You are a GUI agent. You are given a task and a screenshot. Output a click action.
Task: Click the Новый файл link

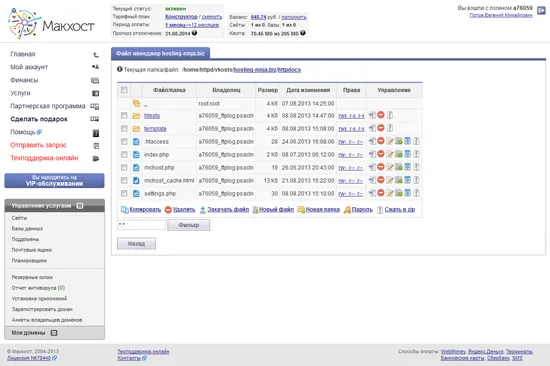(x=276, y=209)
